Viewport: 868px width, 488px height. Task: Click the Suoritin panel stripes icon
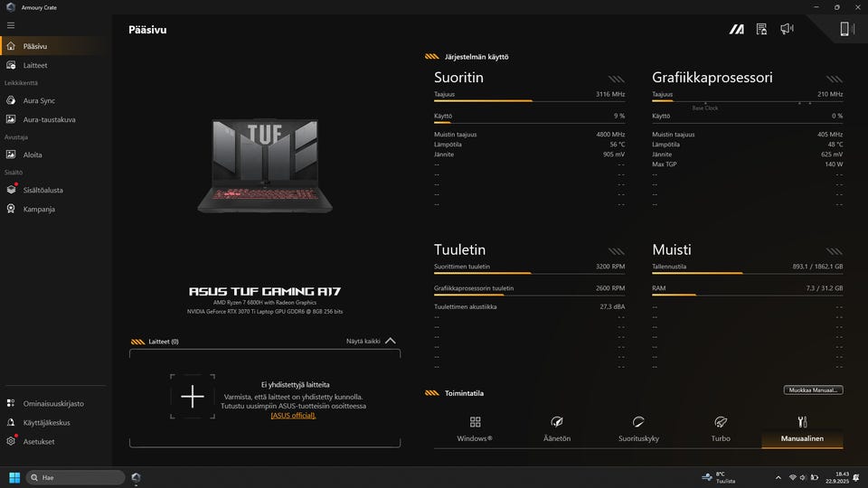616,80
